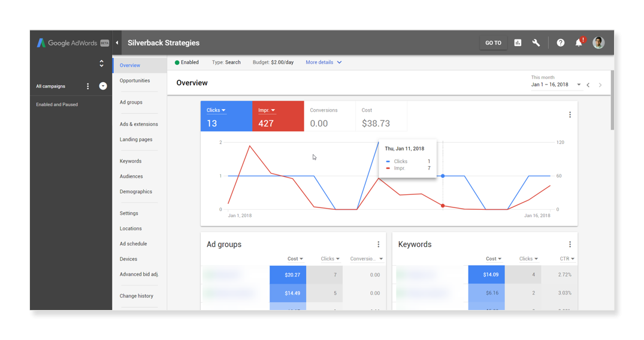Open Keywords CTR column dropdown
This screenshot has width=644, height=340.
567,258
